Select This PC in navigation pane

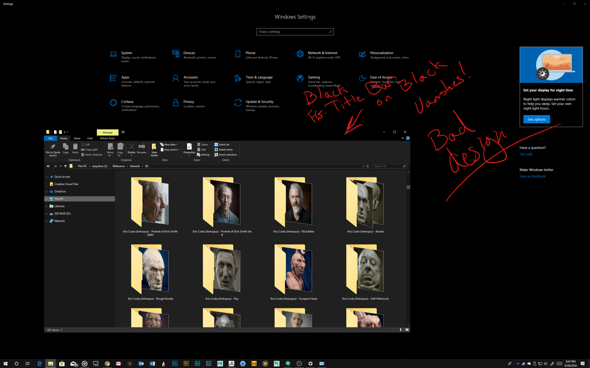point(80,199)
